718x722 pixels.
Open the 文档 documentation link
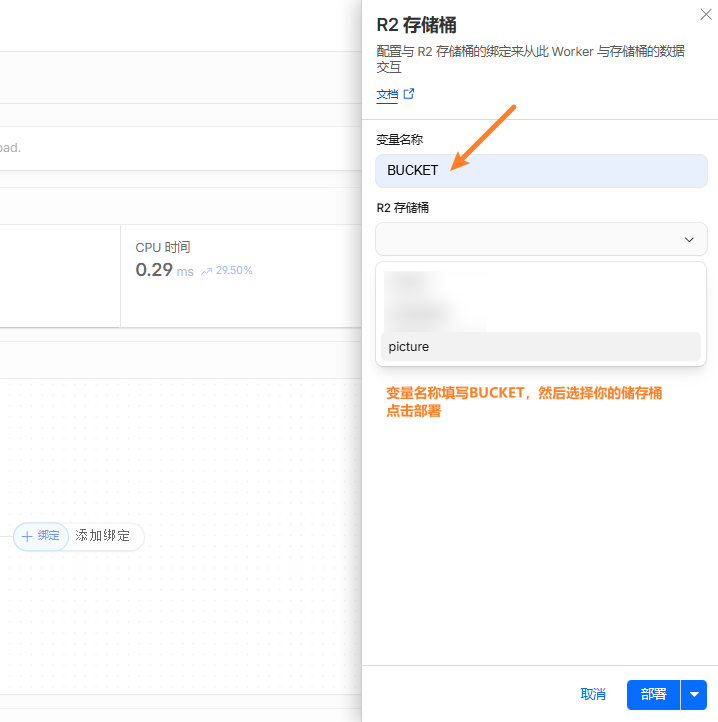387,94
